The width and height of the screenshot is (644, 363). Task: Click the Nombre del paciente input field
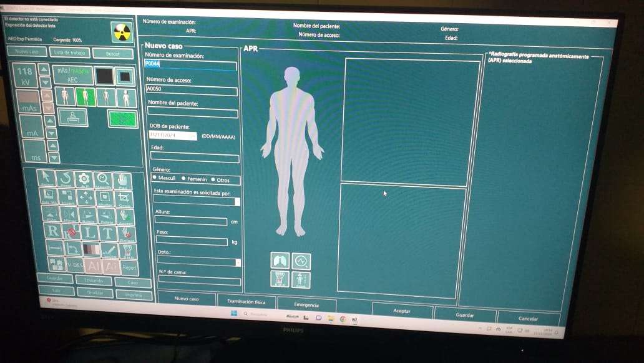point(193,113)
